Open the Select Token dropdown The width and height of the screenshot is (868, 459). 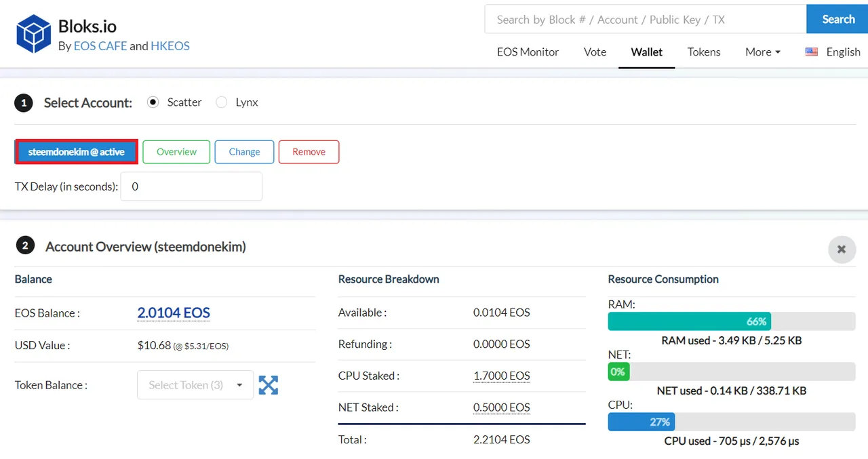click(195, 385)
